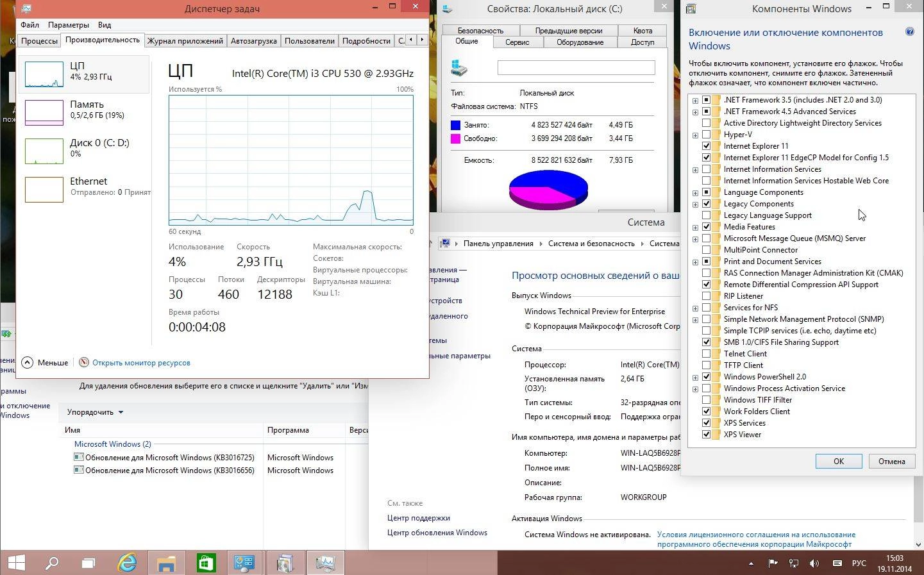Open Файл menu in Task Manager

click(29, 25)
